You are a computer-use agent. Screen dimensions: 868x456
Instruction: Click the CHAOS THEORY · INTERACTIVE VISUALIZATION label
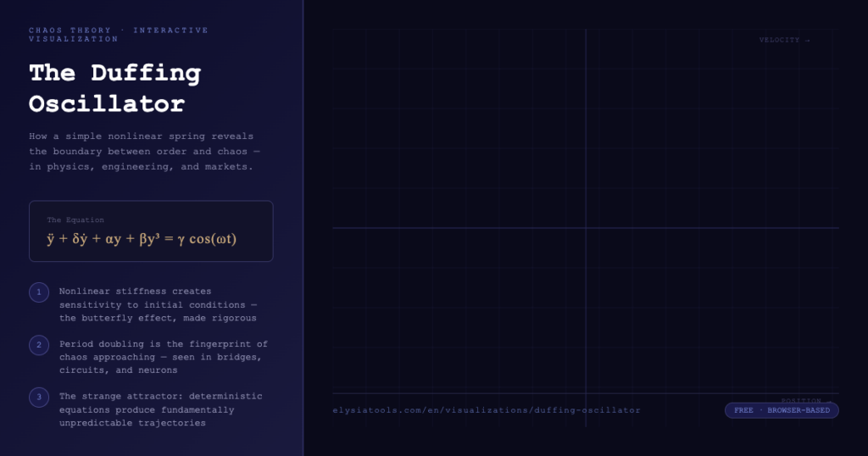coord(119,34)
